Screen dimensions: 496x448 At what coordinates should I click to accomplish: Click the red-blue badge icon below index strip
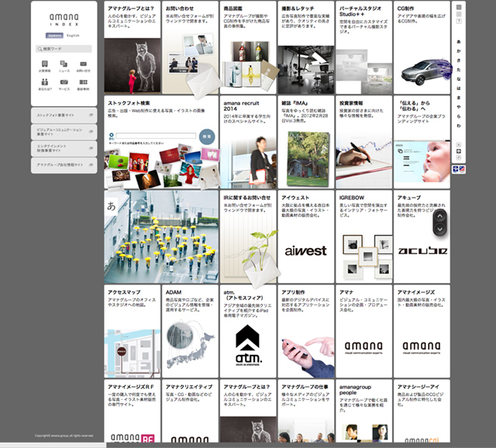(x=462, y=169)
